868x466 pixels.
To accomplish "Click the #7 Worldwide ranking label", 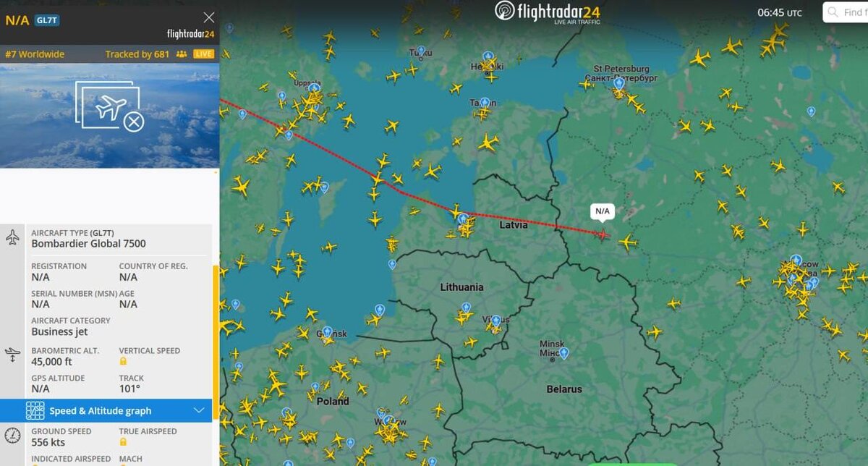I will [x=35, y=54].
